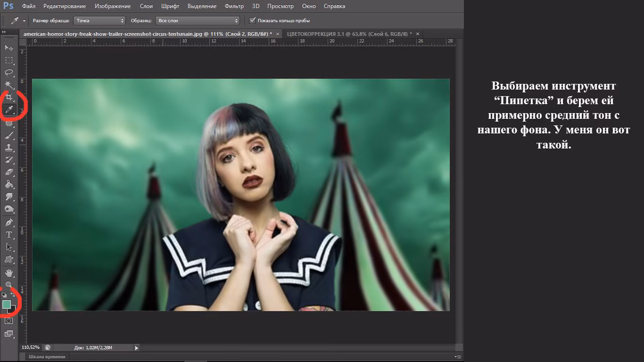Open the timeline panel options menu
Image resolution: width=644 pixels, height=362 pixels.
click(457, 357)
